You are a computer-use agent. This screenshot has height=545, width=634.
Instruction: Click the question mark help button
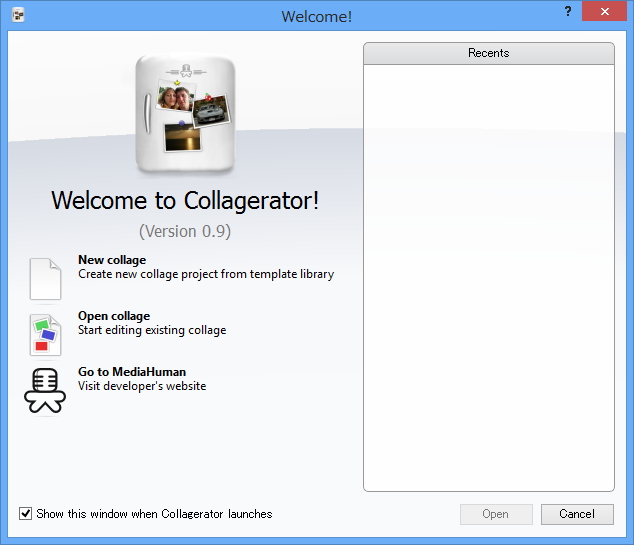tap(568, 11)
